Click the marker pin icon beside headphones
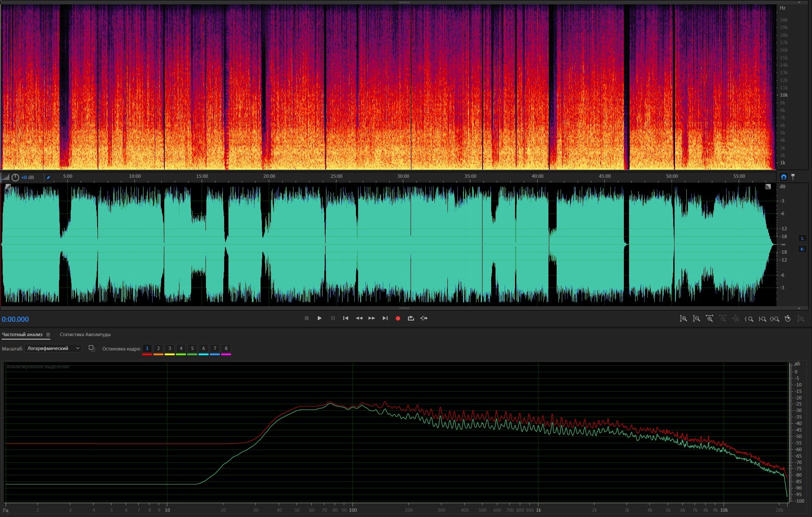 click(x=793, y=177)
